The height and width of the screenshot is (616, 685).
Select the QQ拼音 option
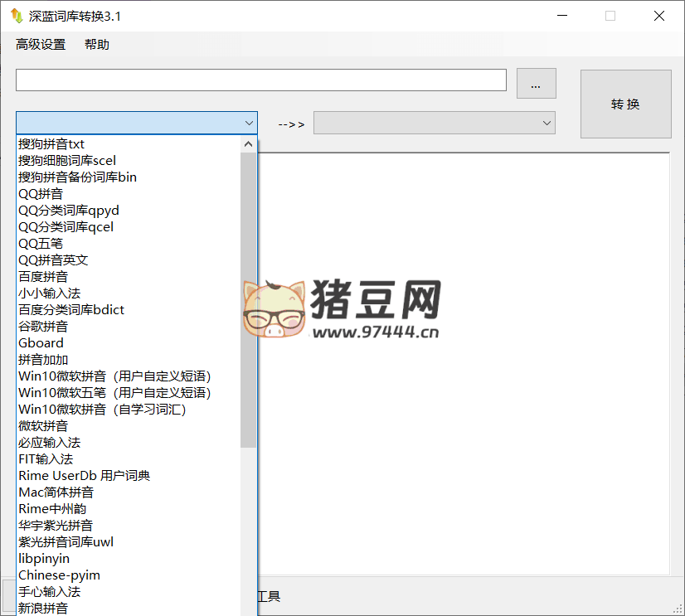click(129, 194)
